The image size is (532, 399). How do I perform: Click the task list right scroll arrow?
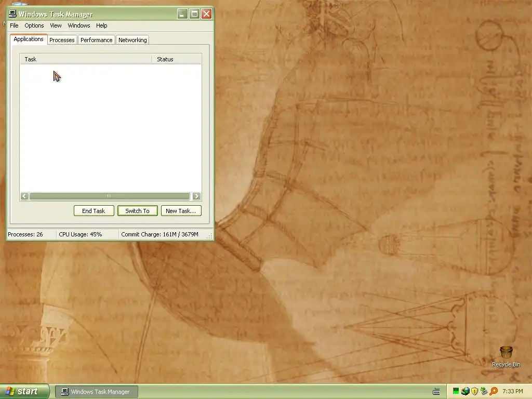pos(196,196)
